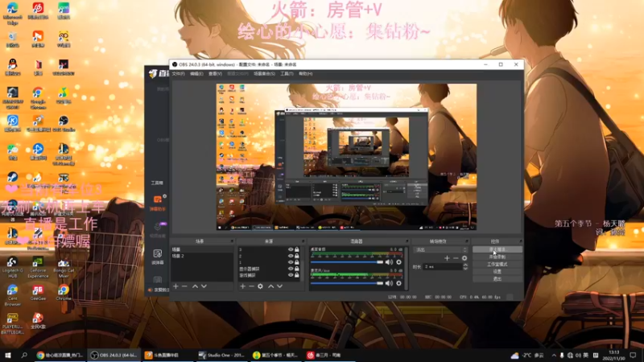Open the 文件(F) menu
The width and height of the screenshot is (644, 362).
[x=178, y=74]
